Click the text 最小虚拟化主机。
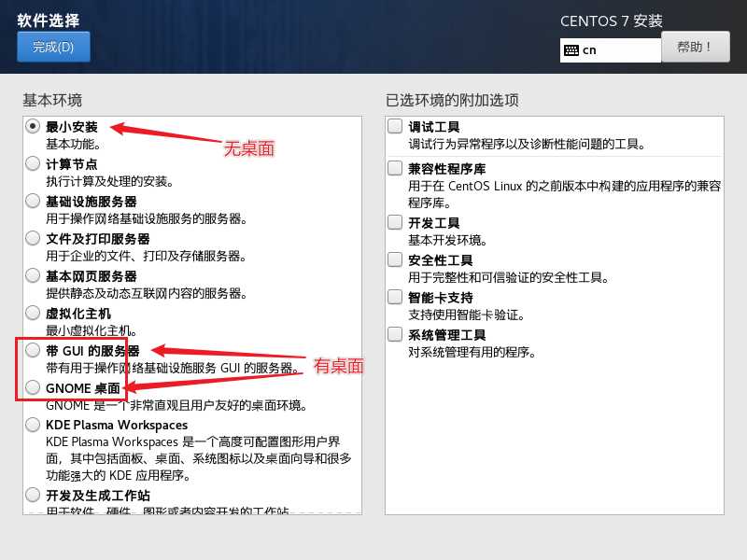747x560 pixels. click(92, 330)
